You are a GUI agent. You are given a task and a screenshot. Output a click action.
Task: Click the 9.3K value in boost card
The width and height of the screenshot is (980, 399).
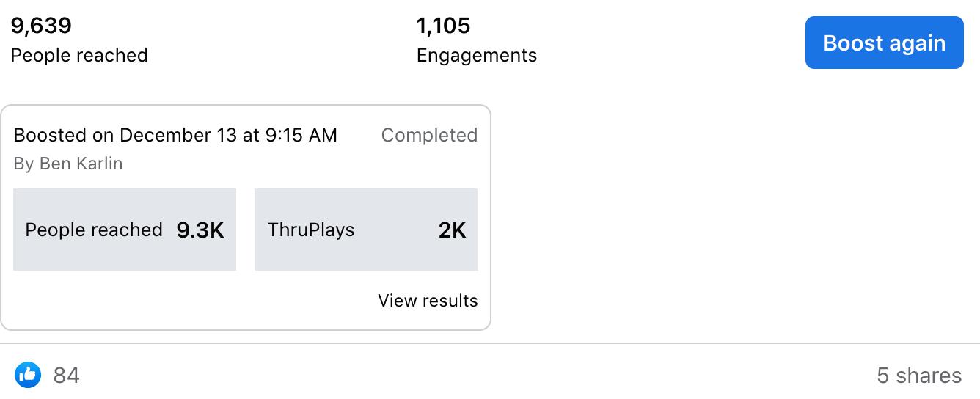coord(200,230)
